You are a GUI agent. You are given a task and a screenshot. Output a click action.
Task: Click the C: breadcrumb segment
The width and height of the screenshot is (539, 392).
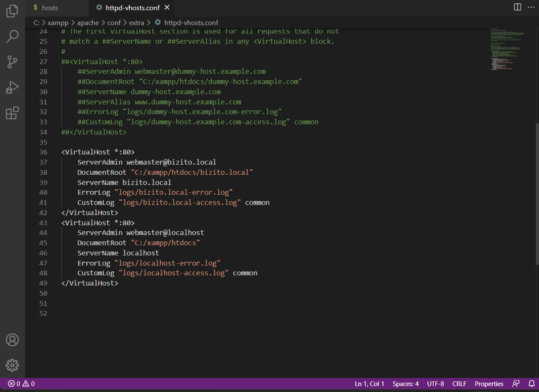point(37,22)
